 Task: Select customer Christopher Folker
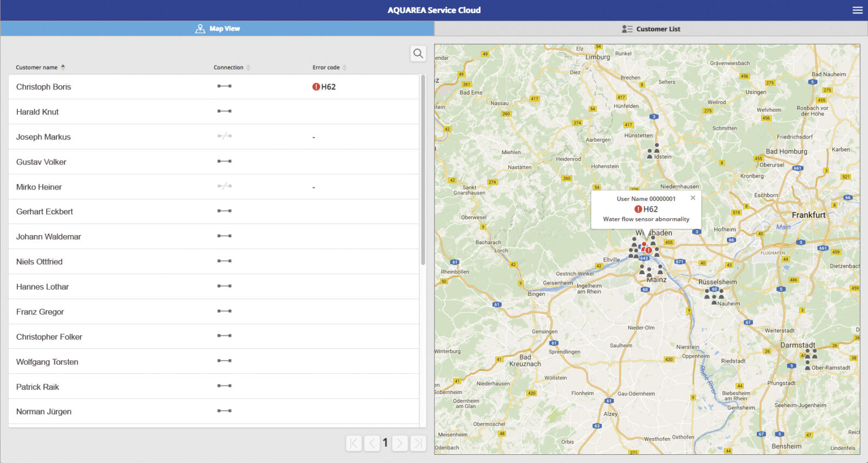214,337
